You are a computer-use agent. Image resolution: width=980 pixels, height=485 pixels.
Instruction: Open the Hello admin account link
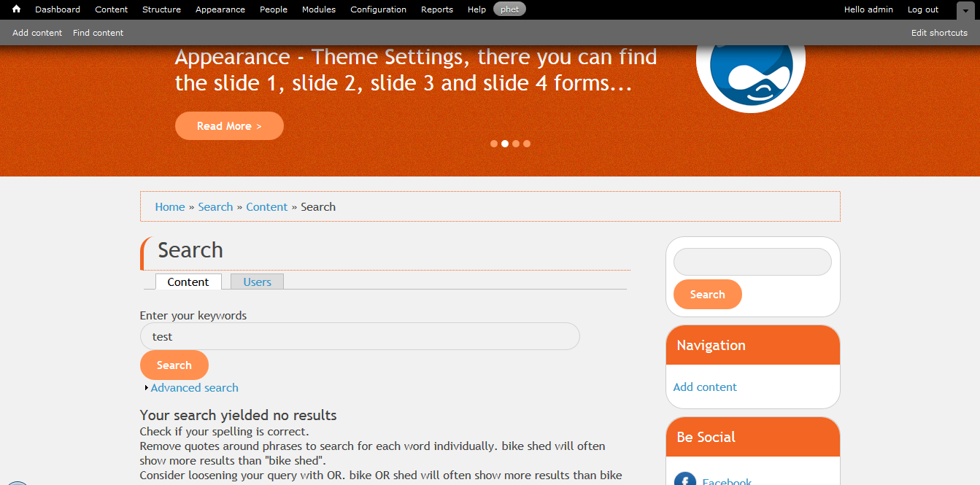[x=868, y=9]
